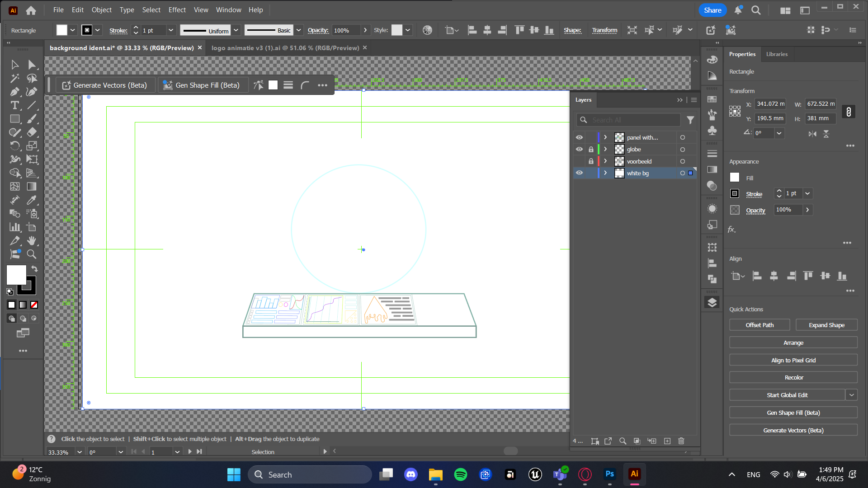Click the create new layer icon

[667, 441]
